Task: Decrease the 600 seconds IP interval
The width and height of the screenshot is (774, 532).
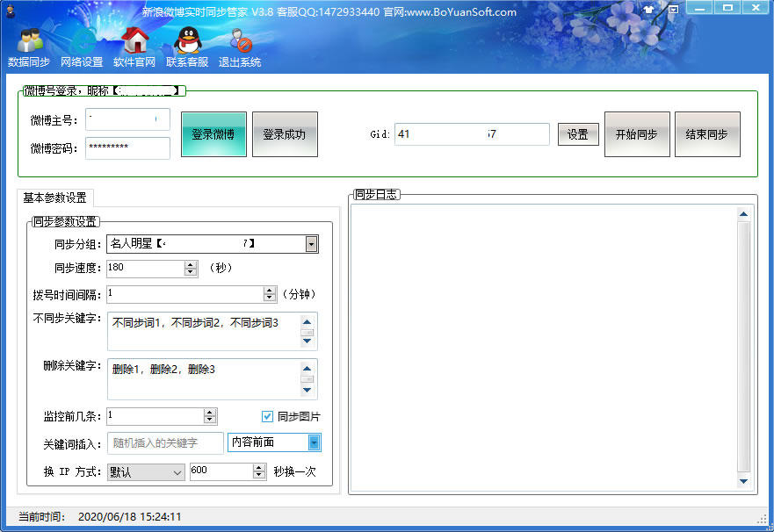Action: pos(259,475)
